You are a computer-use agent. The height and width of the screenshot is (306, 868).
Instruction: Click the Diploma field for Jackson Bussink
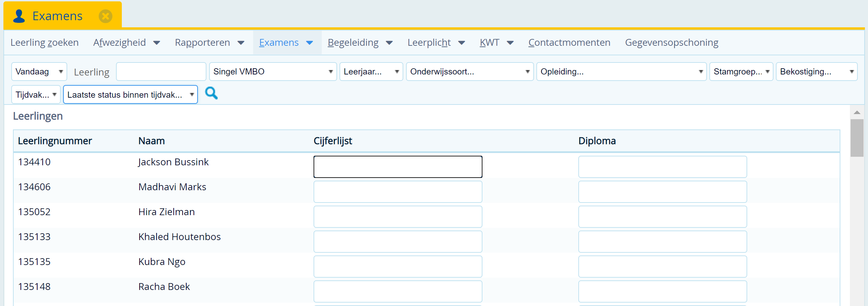[x=663, y=167]
